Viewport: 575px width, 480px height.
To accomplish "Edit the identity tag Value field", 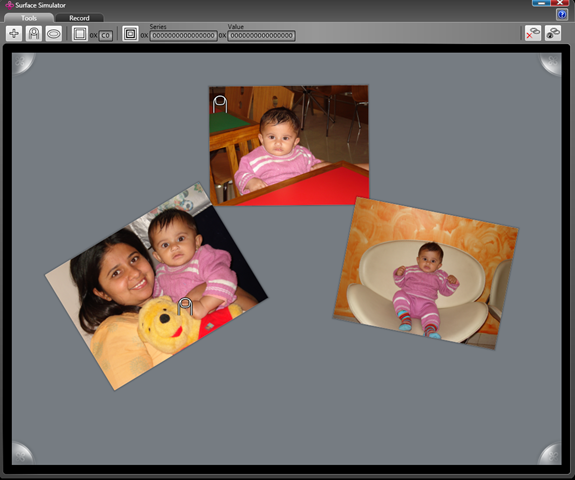I will click(x=261, y=36).
